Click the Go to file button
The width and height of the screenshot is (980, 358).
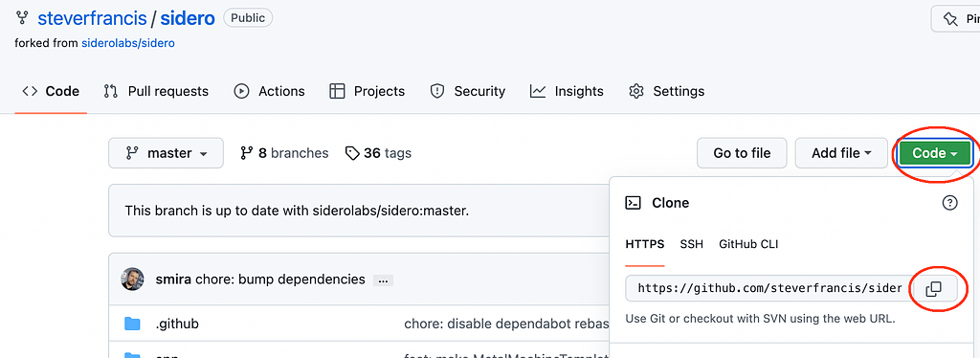pyautogui.click(x=742, y=153)
